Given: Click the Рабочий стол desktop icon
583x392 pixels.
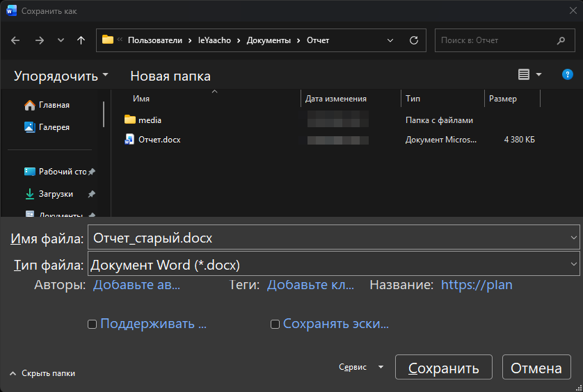Looking at the screenshot, I should click(x=30, y=172).
